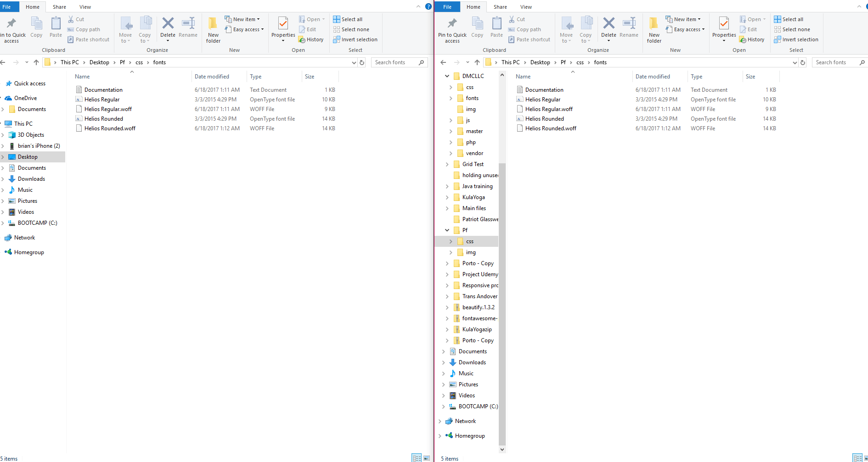Open the New item dropdown in the left window
This screenshot has width=868, height=462.
tap(242, 19)
